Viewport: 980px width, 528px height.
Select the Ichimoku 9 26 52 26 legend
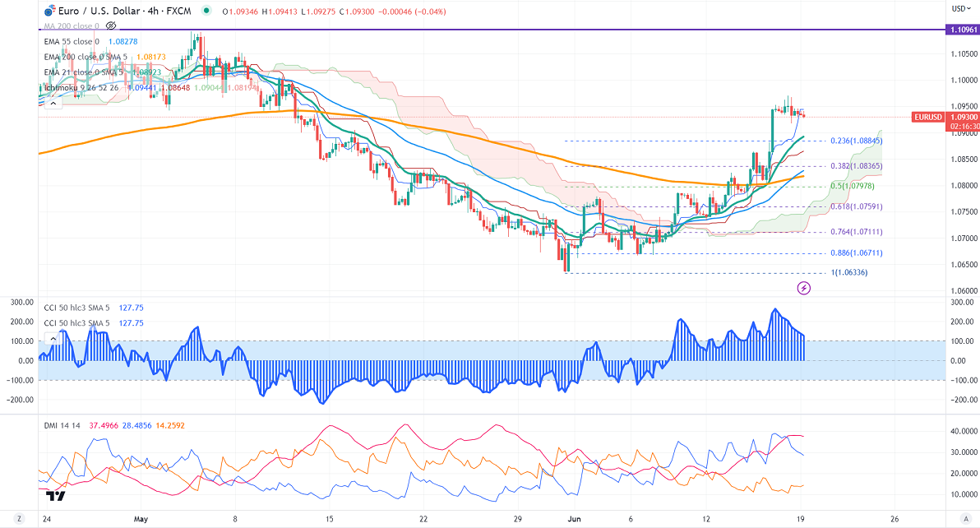pos(81,88)
